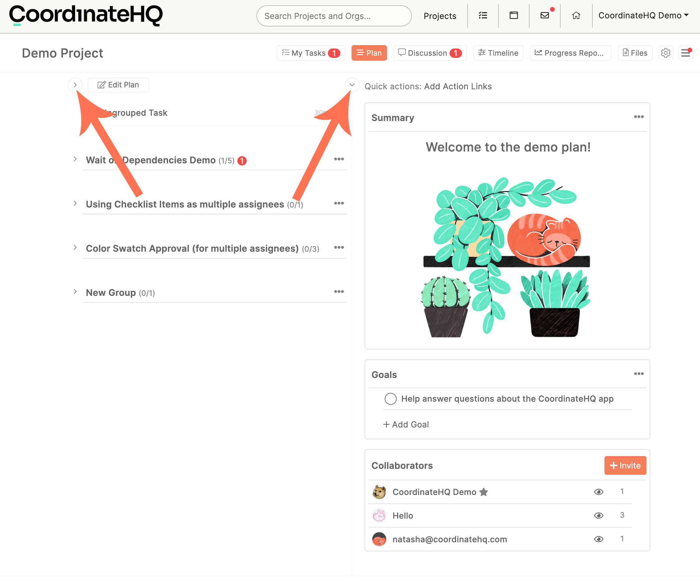Click the CoordinateHQ logo
700x588 pixels.
tap(86, 15)
